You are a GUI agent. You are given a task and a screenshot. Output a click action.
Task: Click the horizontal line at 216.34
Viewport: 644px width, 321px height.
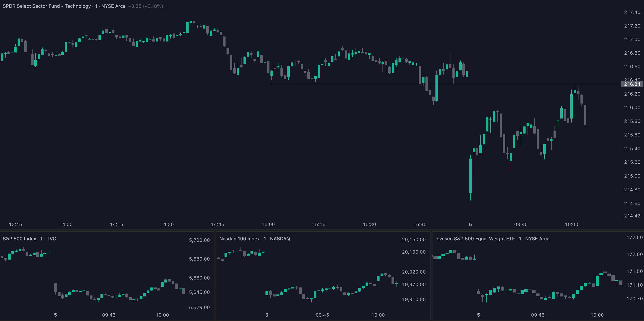(x=375, y=84)
